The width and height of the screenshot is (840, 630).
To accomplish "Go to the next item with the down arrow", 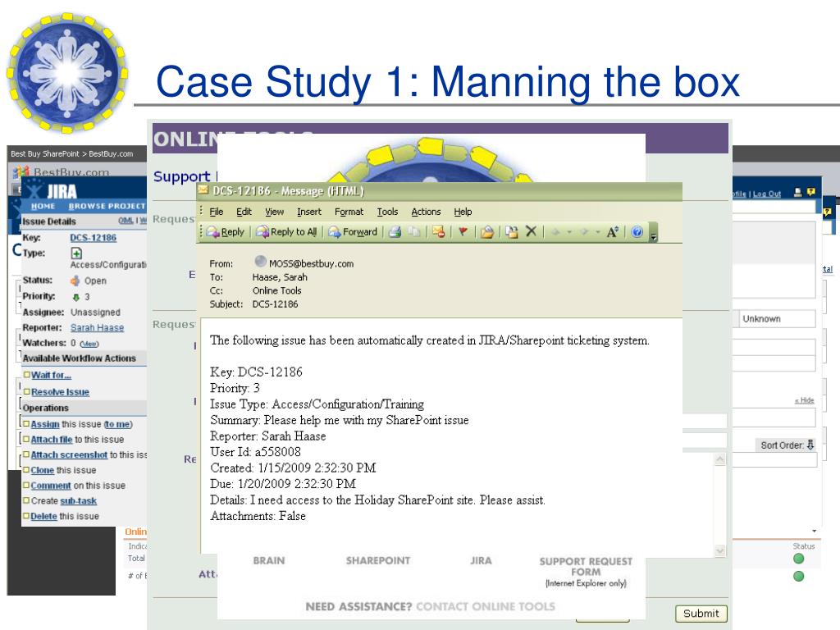I will tap(584, 232).
